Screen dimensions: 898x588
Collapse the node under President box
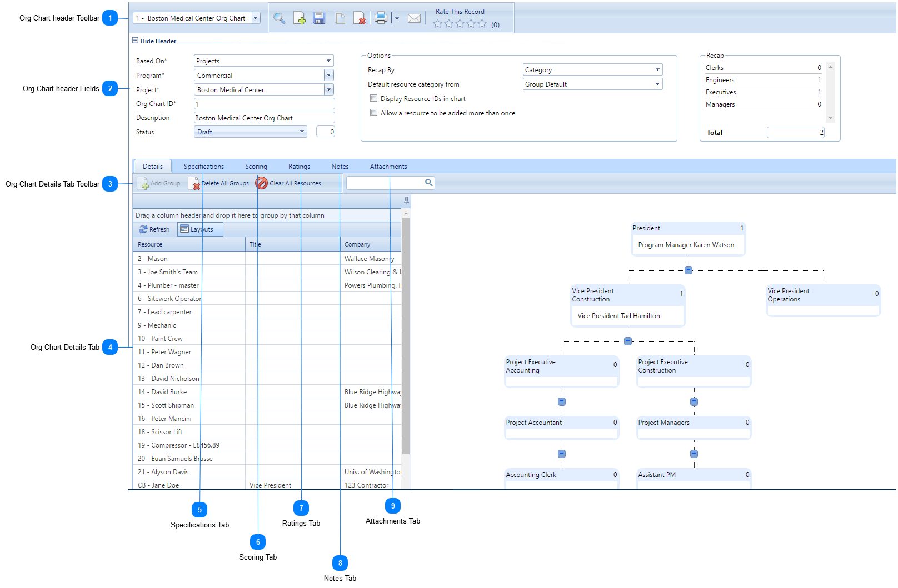pyautogui.click(x=689, y=270)
